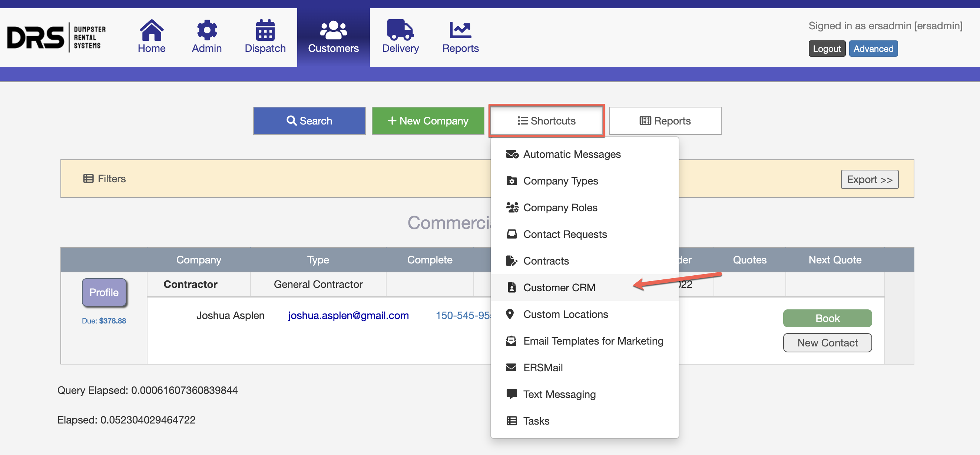Open the Dispatch calendar icon
The width and height of the screenshot is (980, 455).
[x=265, y=30]
